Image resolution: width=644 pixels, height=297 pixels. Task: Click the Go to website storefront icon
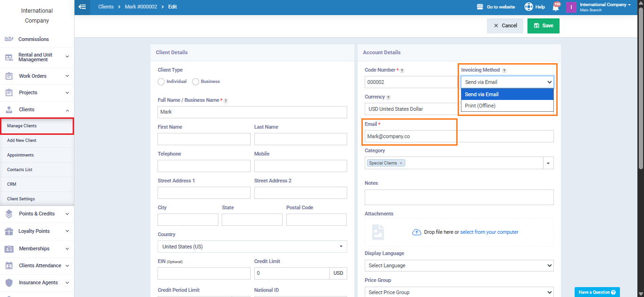click(480, 7)
